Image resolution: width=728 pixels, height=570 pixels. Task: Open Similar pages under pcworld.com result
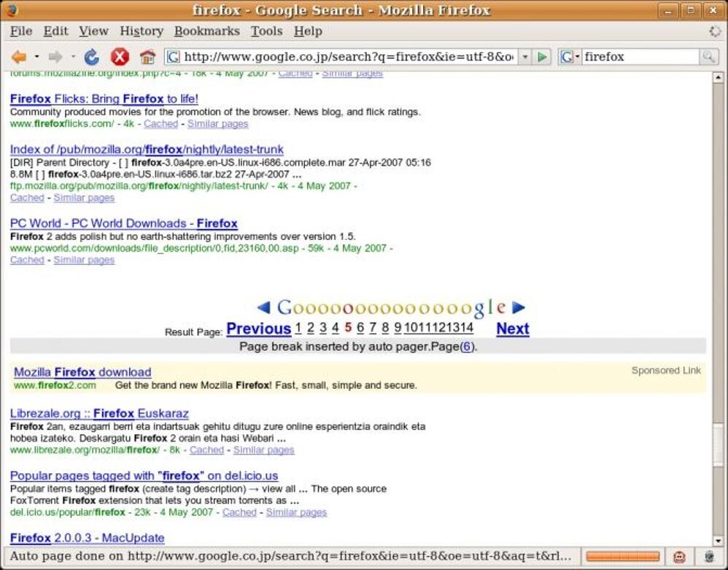coord(84,260)
